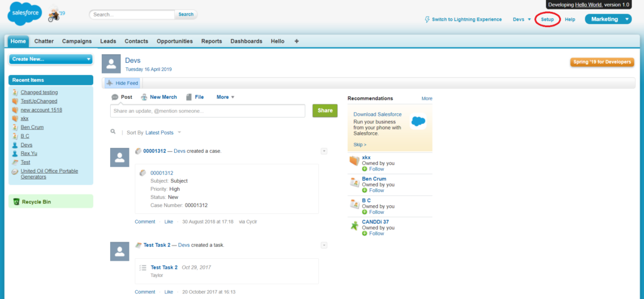Click the B C contact icon in Recommendations
The width and height of the screenshot is (644, 299).
(x=355, y=203)
